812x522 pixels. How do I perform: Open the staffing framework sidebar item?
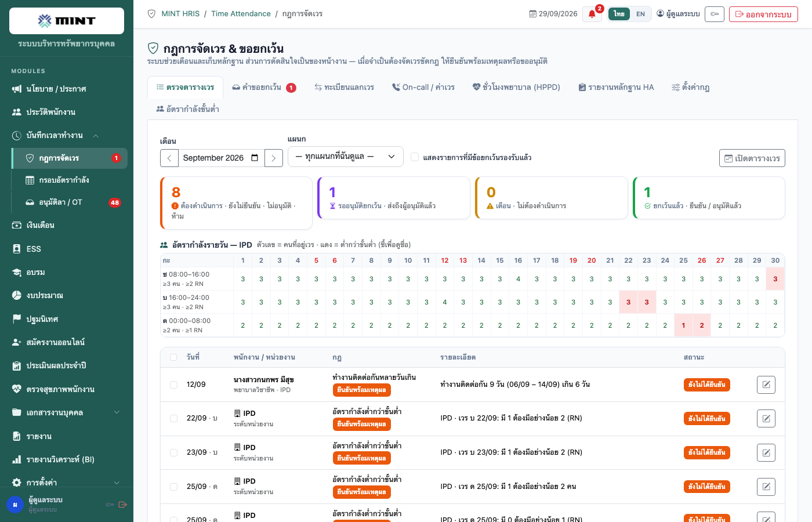point(70,180)
